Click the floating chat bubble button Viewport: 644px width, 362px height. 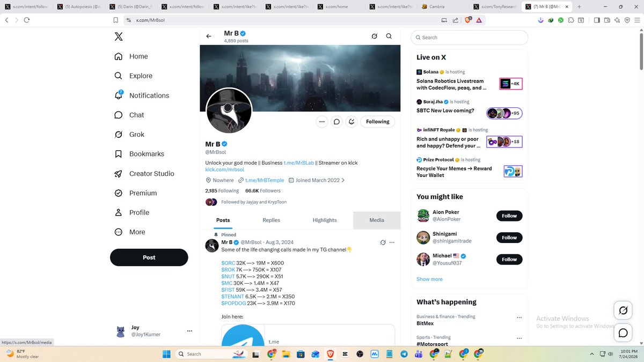pyautogui.click(x=623, y=333)
